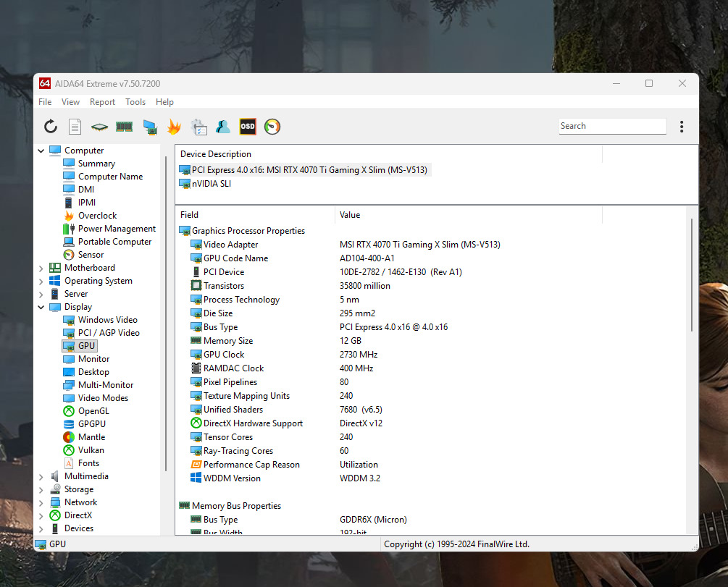
Task: Expand the Storage tree node
Action: coord(41,489)
